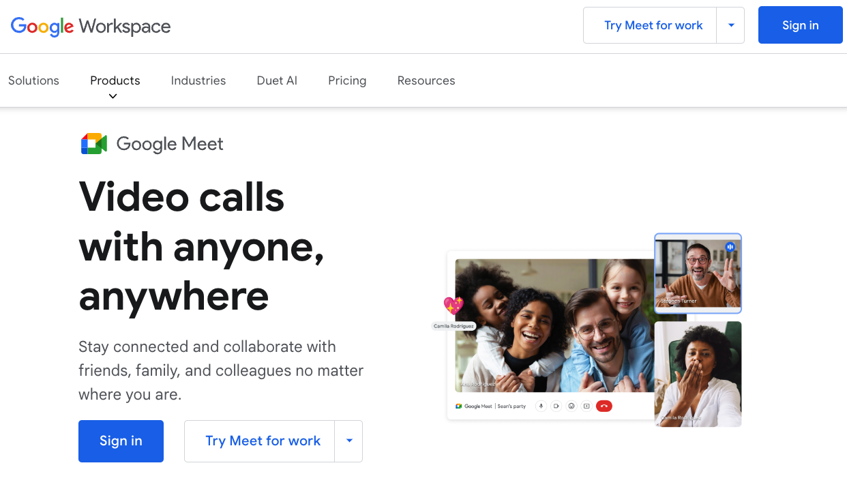The height and width of the screenshot is (504, 847).
Task: Click the sparkling pink heart emoji
Action: (454, 306)
